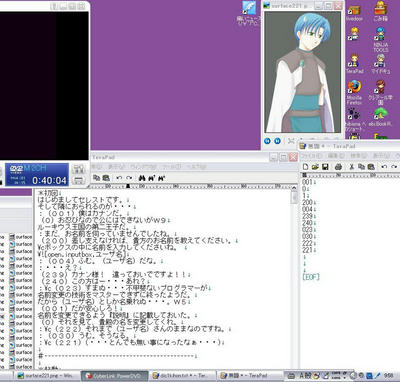The image size is (400, 382).
Task: Click the Open file folder icon in TeraPad
Action: [x=315, y=166]
